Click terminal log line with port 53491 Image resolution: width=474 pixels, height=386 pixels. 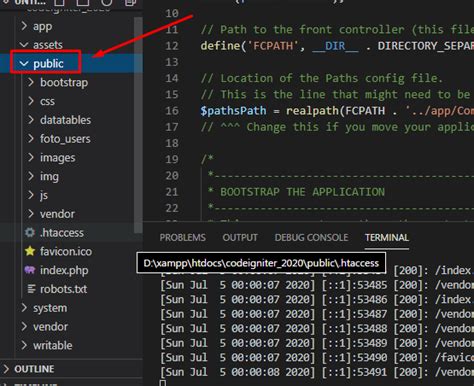317,372
